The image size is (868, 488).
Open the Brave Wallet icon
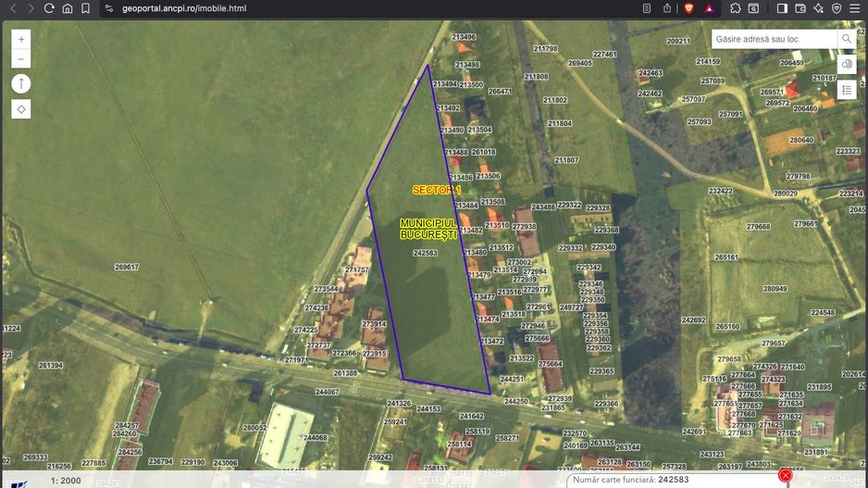click(800, 8)
